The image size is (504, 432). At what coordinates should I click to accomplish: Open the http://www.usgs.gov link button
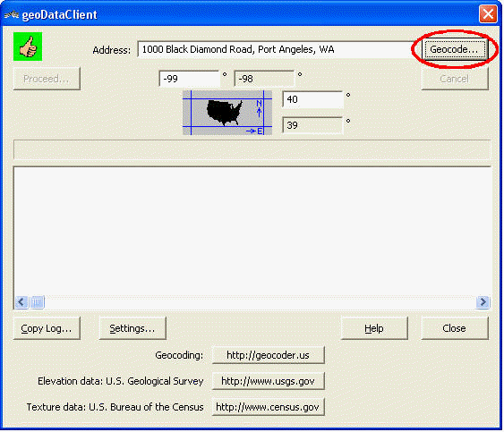268,381
